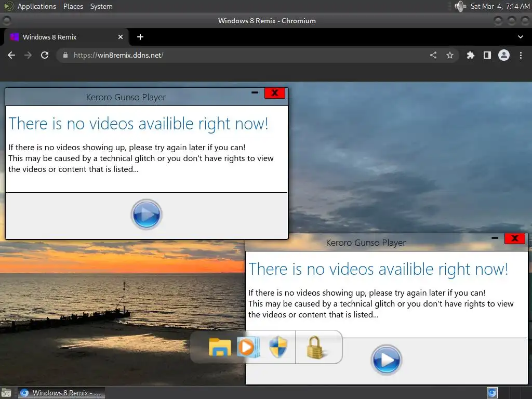Open the System menu
This screenshot has width=532, height=399.
tap(101, 6)
